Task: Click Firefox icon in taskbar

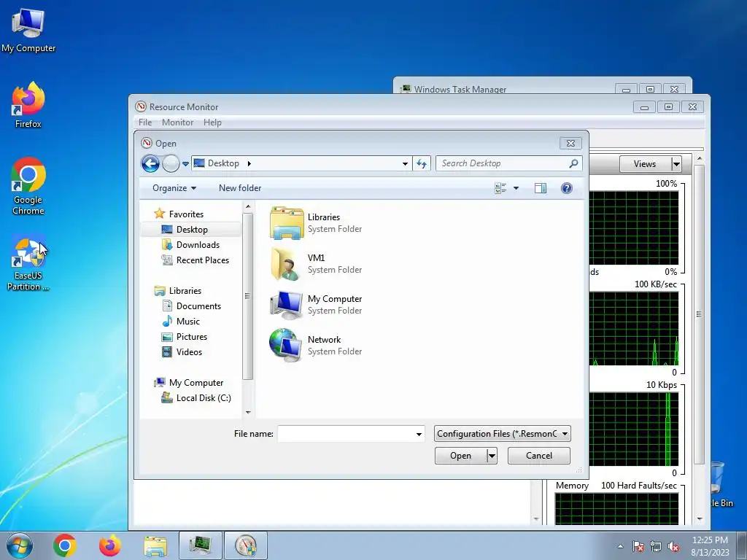Action: pos(109,545)
